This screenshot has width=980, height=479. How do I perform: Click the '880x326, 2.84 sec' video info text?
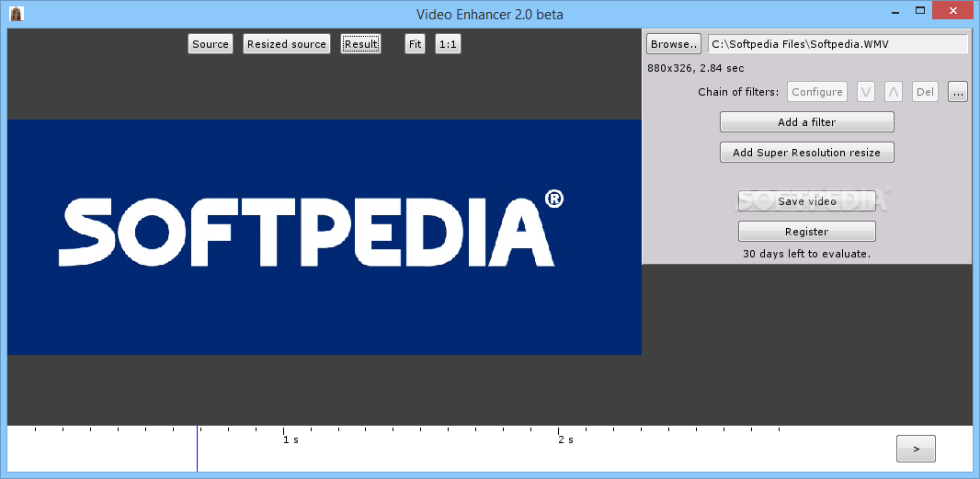tap(696, 68)
